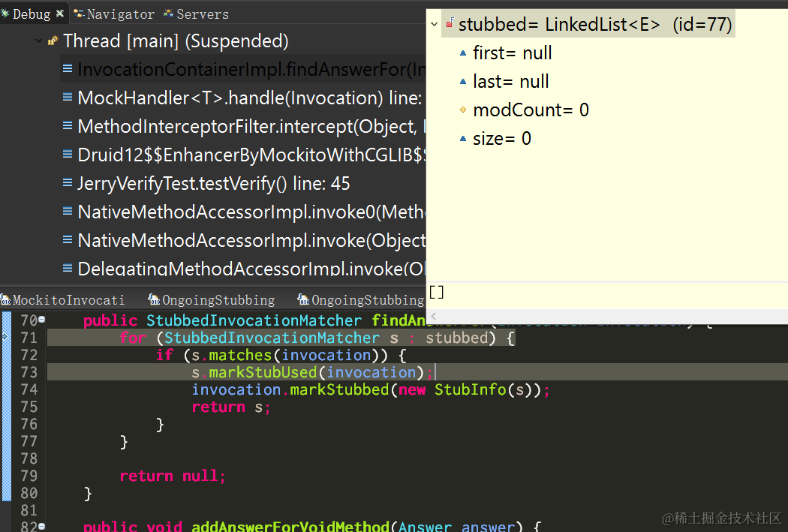This screenshot has width=788, height=532.
Task: Click StubInfo constructor on line 74
Action: [471, 389]
